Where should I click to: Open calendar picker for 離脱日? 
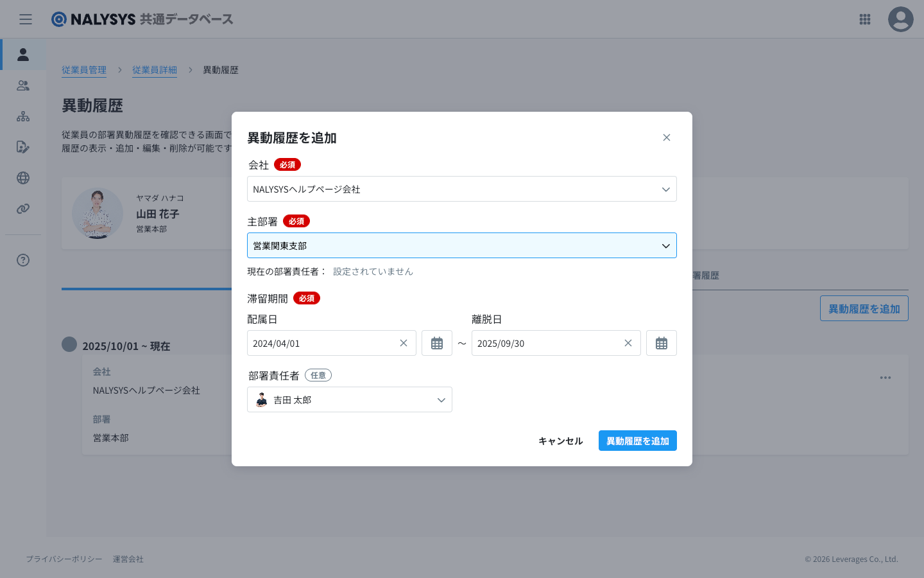[662, 343]
